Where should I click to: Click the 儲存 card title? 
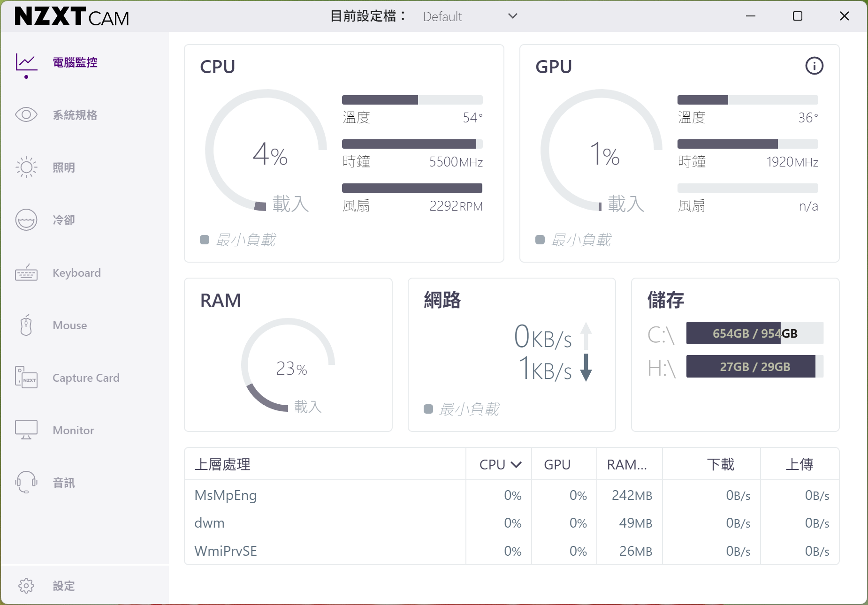(666, 300)
